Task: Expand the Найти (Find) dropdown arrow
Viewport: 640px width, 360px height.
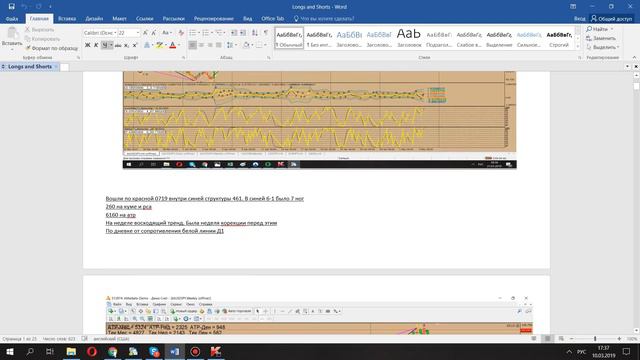Action: [612, 29]
